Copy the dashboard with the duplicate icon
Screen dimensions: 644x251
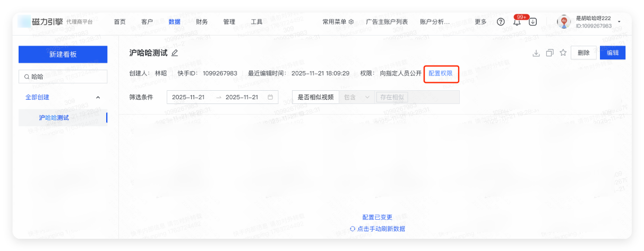(x=549, y=53)
